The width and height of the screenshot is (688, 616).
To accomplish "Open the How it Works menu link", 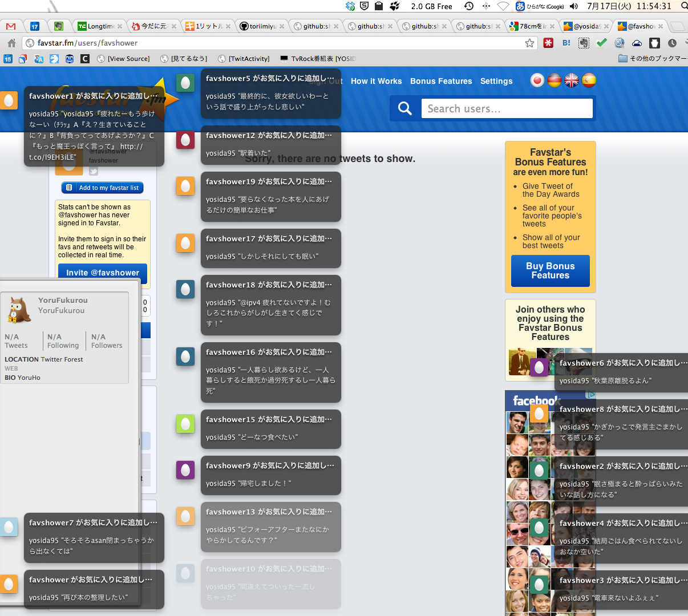I will pyautogui.click(x=376, y=81).
